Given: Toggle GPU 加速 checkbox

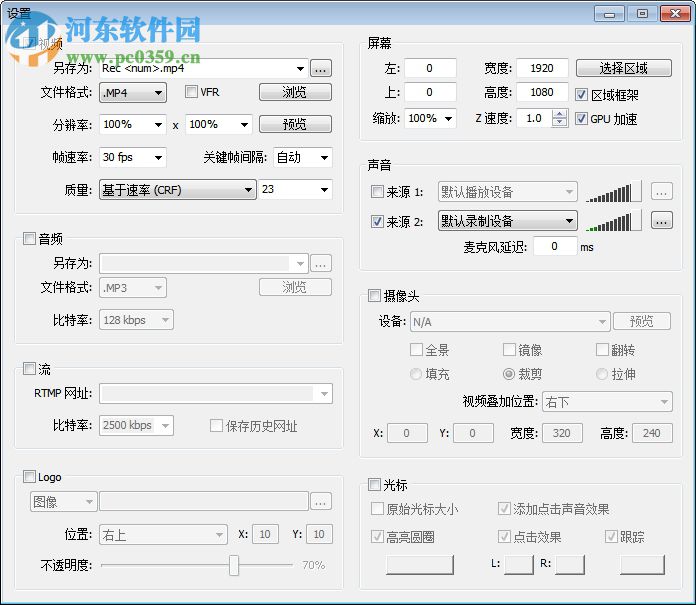Looking at the screenshot, I should (581, 119).
